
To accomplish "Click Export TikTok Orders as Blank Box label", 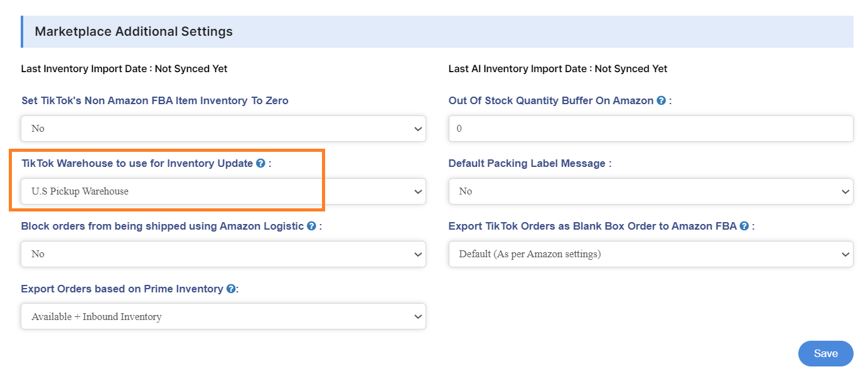I will 592,226.
